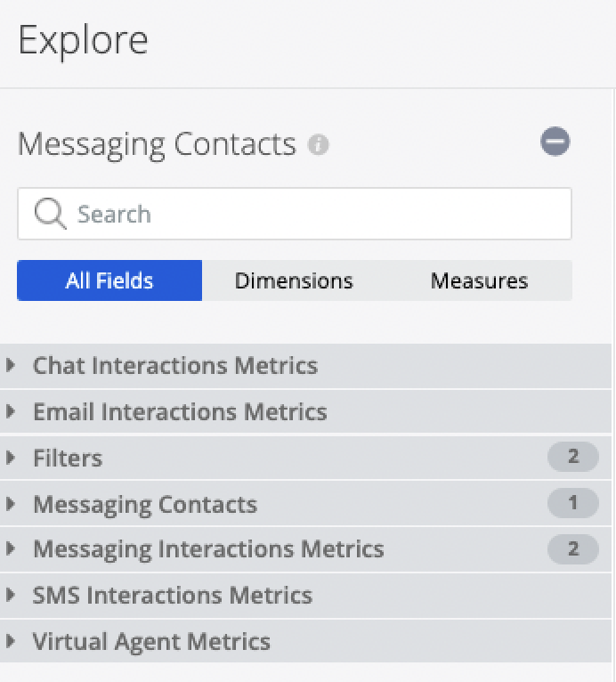Switch to the Dimensions tab

tap(294, 281)
